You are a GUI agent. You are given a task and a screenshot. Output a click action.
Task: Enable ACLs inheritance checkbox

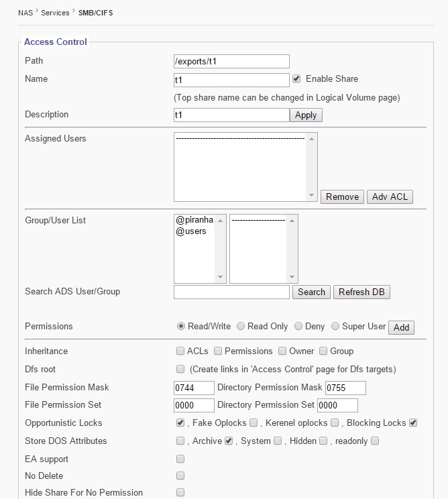click(x=180, y=351)
